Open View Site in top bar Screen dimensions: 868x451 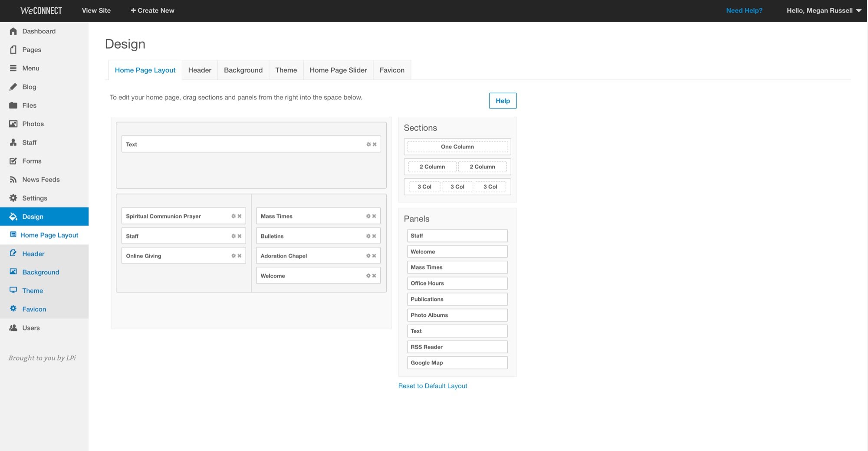click(x=96, y=10)
